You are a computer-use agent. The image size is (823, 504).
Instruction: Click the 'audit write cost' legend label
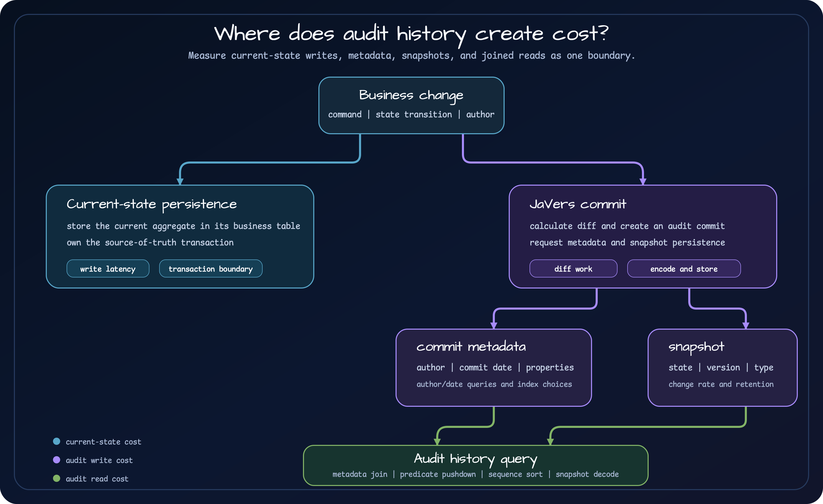(x=99, y=460)
